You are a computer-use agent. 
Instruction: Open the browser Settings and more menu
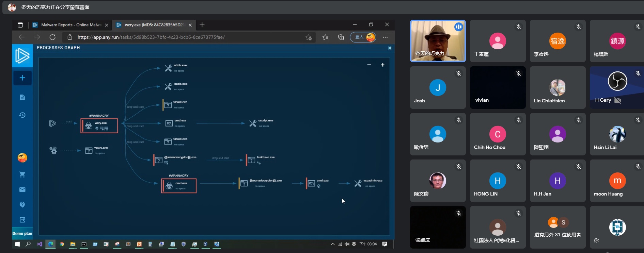[385, 37]
